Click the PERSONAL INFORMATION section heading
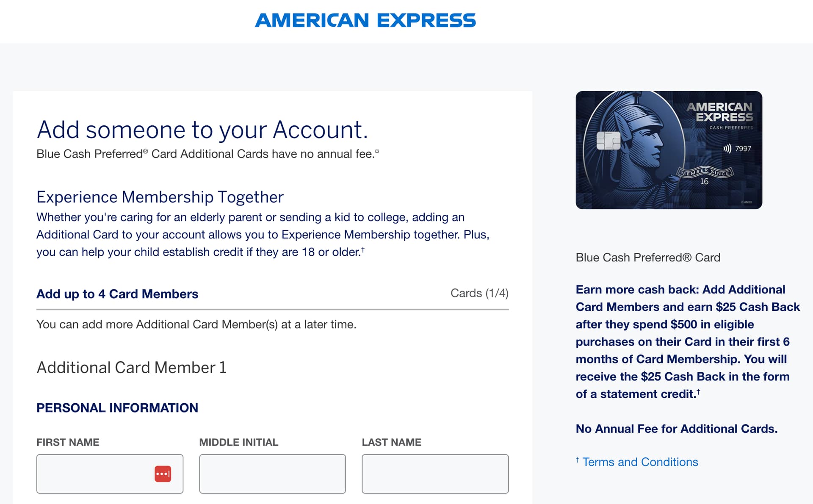813x504 pixels. point(117,408)
